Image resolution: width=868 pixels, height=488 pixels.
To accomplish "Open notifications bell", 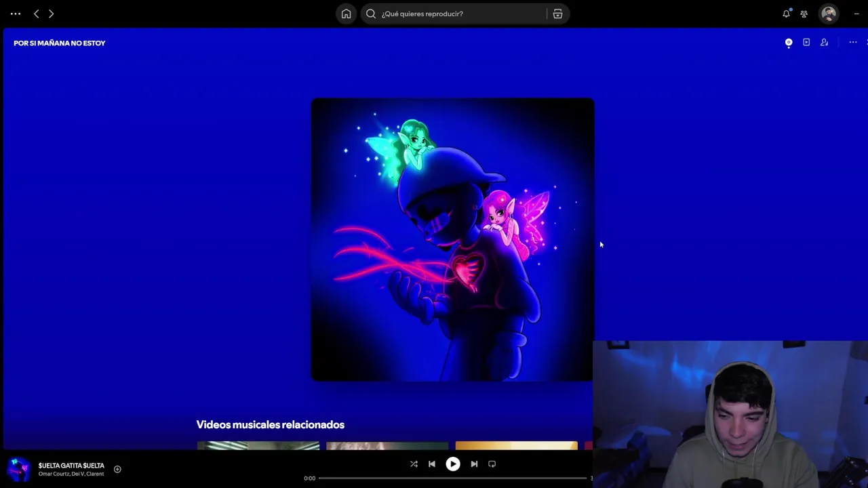I will tap(787, 14).
